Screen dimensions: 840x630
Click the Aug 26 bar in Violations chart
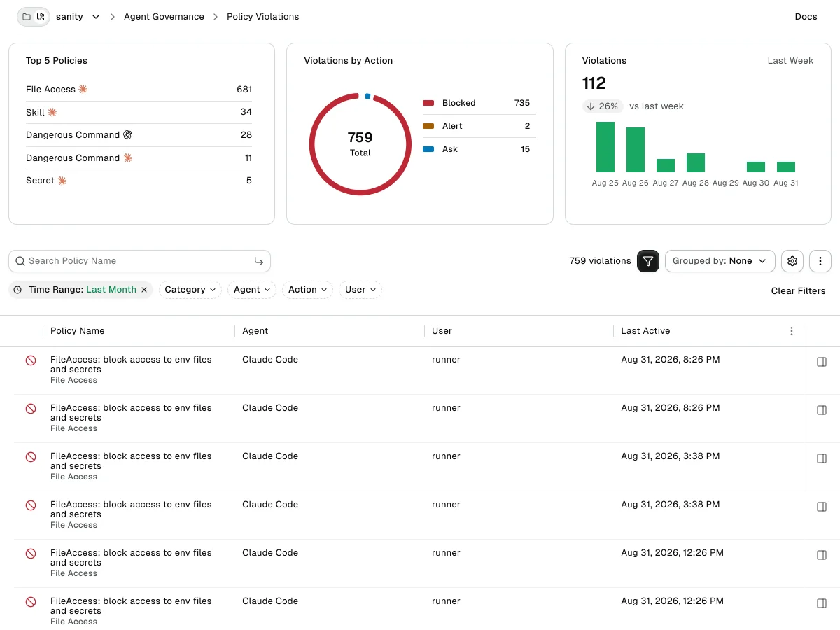click(636, 150)
